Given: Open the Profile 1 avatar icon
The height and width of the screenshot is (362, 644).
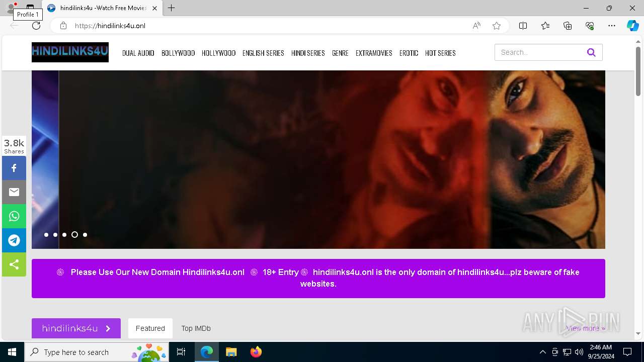Looking at the screenshot, I should point(11,8).
